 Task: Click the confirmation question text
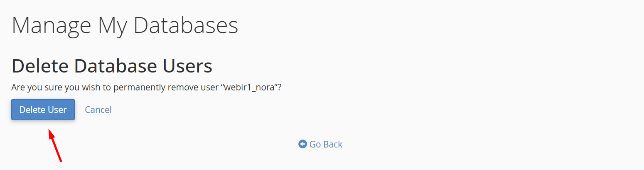(x=146, y=88)
